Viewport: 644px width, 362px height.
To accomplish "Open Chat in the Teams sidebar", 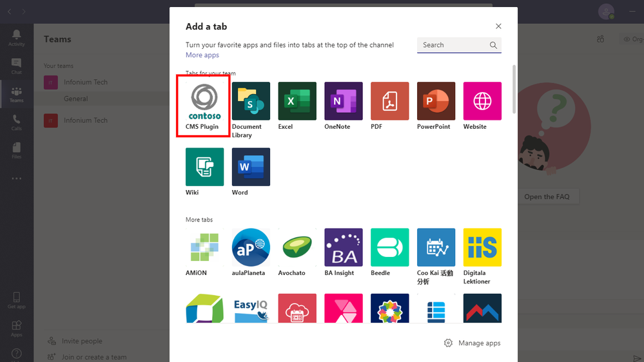I will pyautogui.click(x=16, y=66).
